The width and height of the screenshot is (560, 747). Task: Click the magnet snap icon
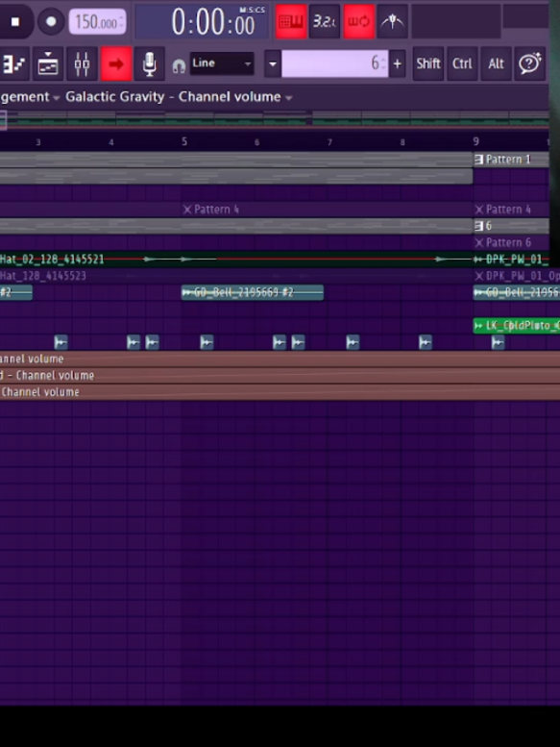tap(179, 66)
